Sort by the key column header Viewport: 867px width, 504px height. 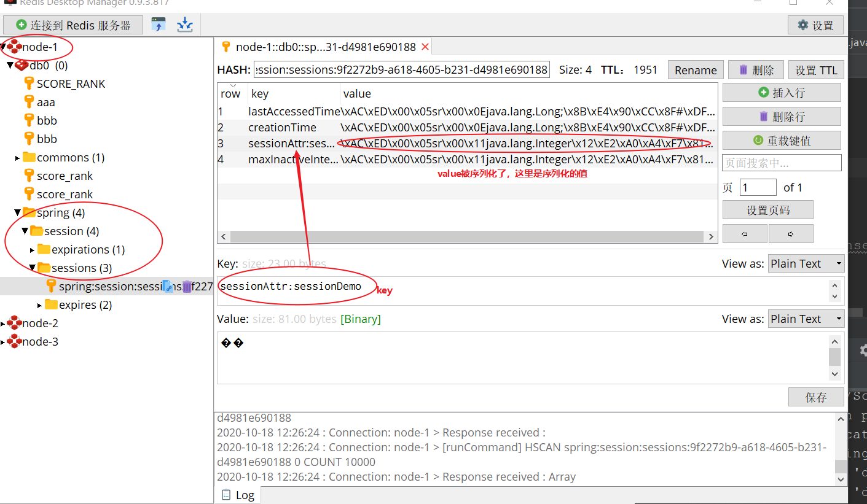294,93
